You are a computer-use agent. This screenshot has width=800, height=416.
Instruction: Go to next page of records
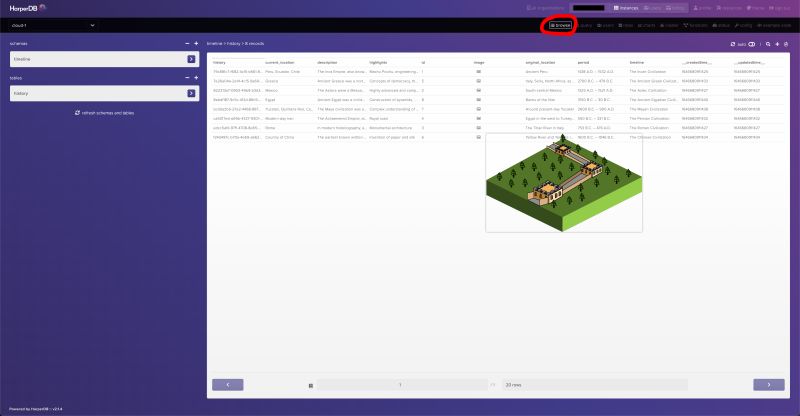click(769, 384)
